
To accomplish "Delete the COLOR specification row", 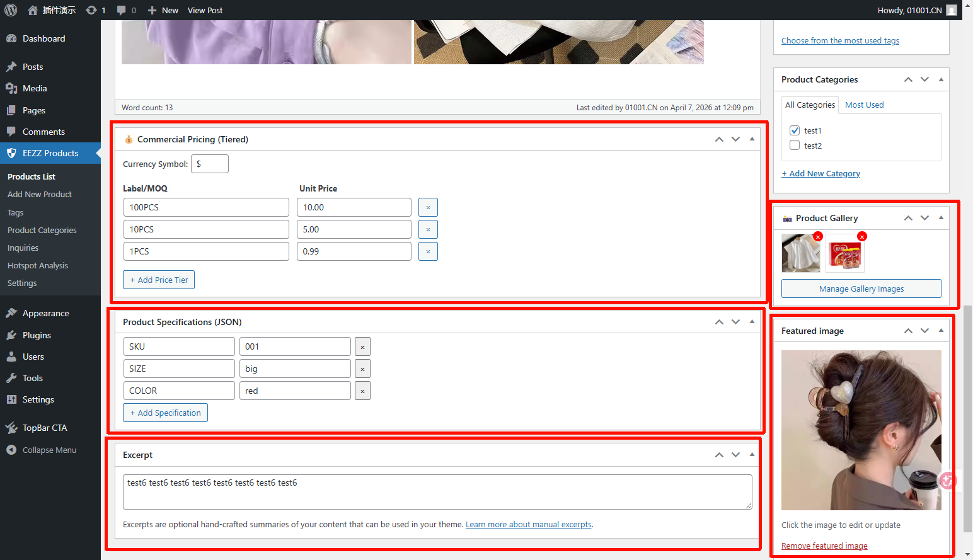I will (362, 391).
